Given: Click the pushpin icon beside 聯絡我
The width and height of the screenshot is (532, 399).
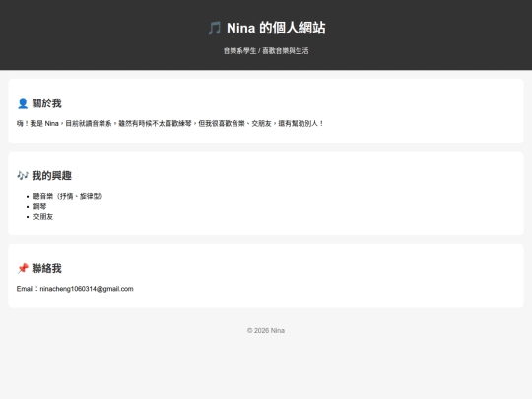Looking at the screenshot, I should (x=23, y=268).
